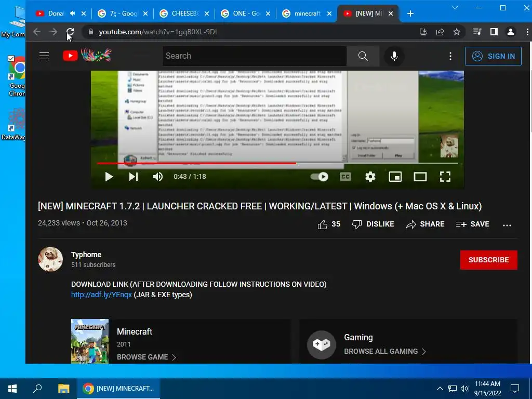Open Windows Start menu

pyautogui.click(x=12, y=389)
